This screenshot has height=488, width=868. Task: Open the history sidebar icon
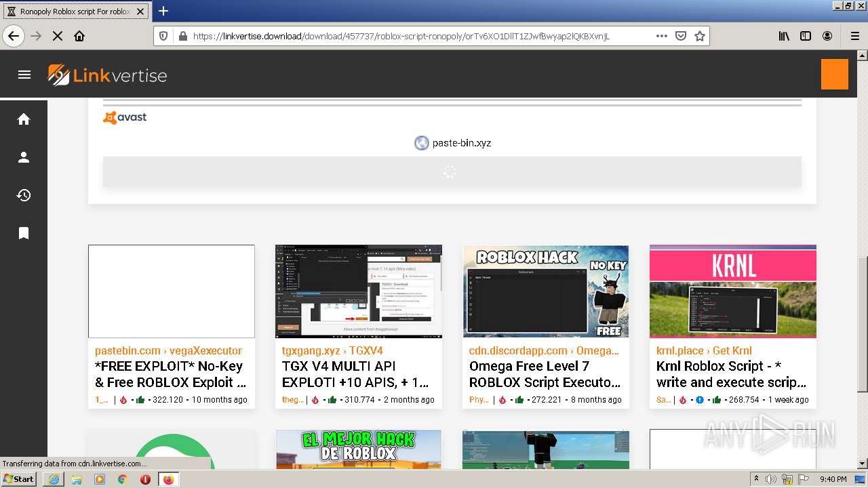click(x=24, y=195)
